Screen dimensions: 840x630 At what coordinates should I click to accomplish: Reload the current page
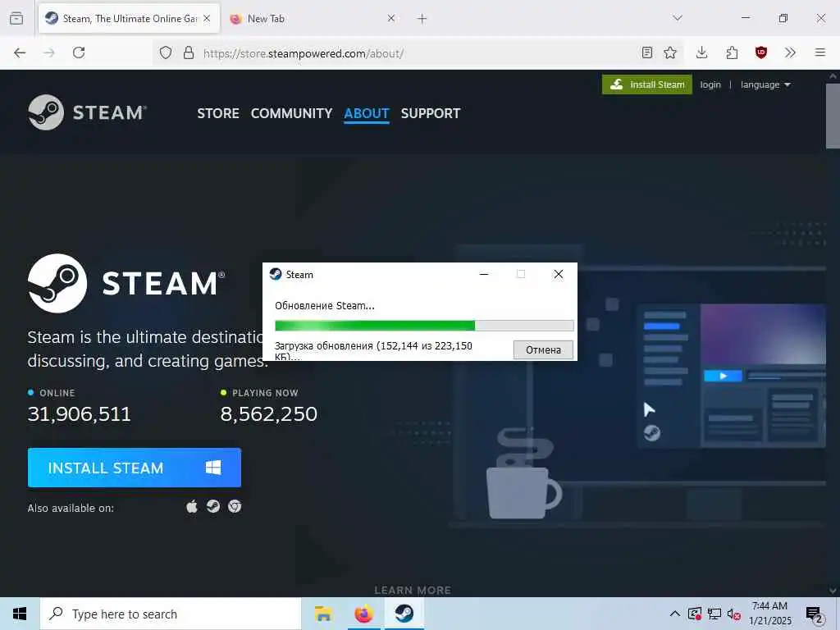tap(79, 52)
